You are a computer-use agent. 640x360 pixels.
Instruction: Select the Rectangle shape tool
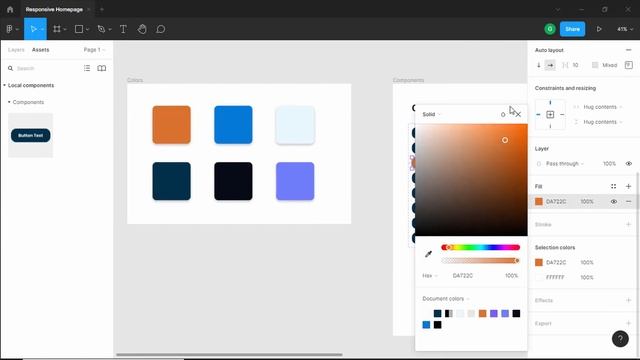coord(79,29)
